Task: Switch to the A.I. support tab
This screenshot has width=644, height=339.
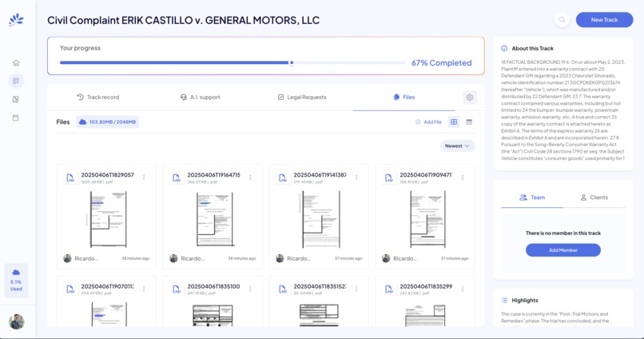Action: (200, 98)
